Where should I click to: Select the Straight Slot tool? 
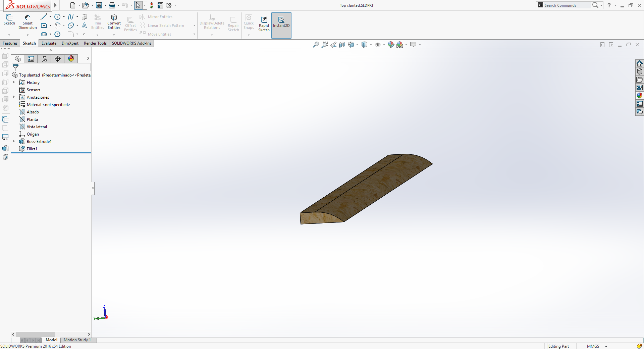[x=44, y=34]
